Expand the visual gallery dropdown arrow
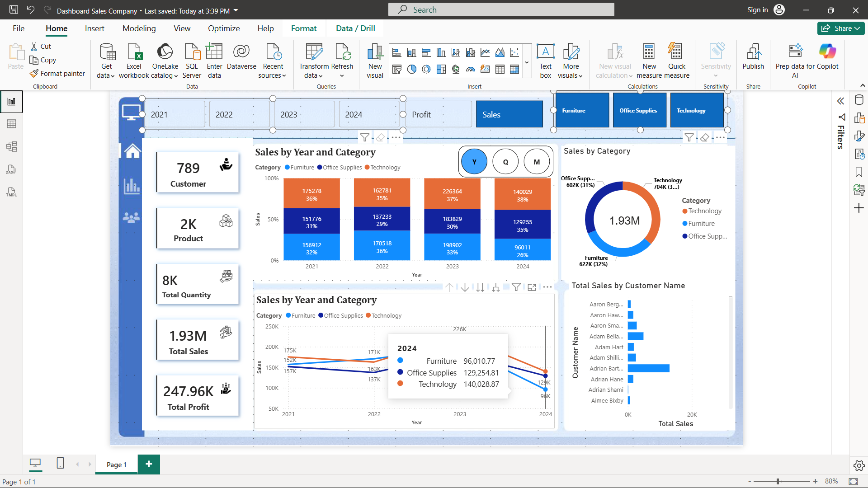868x488 pixels. pos(527,62)
